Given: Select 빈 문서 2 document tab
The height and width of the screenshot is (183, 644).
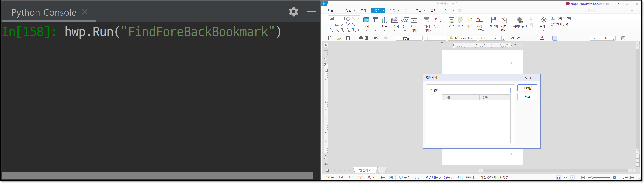Looking at the screenshot, I should pyautogui.click(x=365, y=170).
